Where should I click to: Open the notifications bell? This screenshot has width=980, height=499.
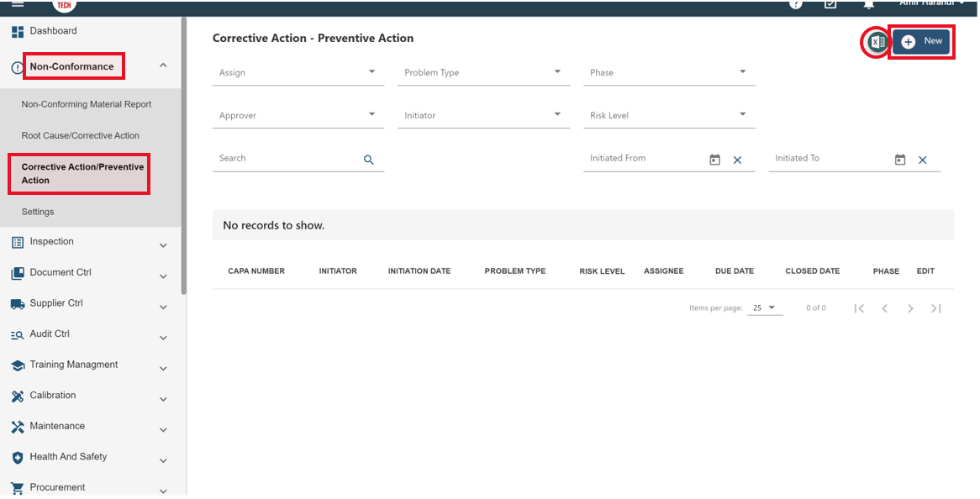coord(868,5)
